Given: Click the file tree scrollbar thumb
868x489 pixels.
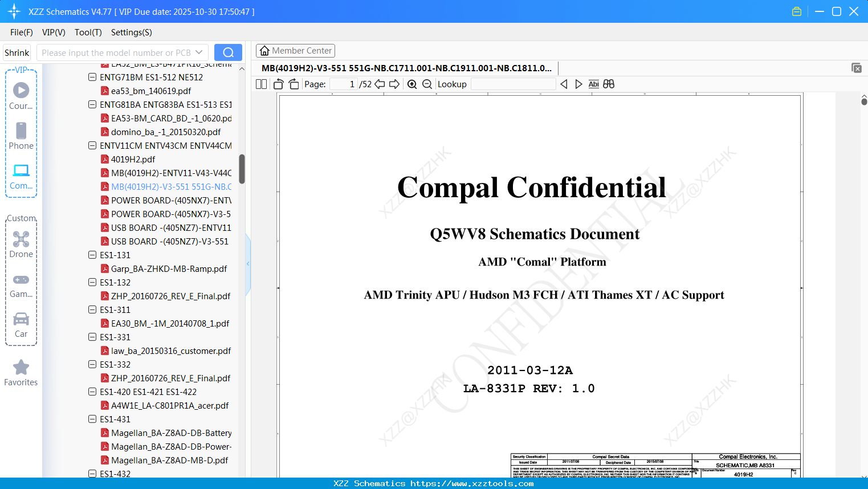Looking at the screenshot, I should 242,169.
